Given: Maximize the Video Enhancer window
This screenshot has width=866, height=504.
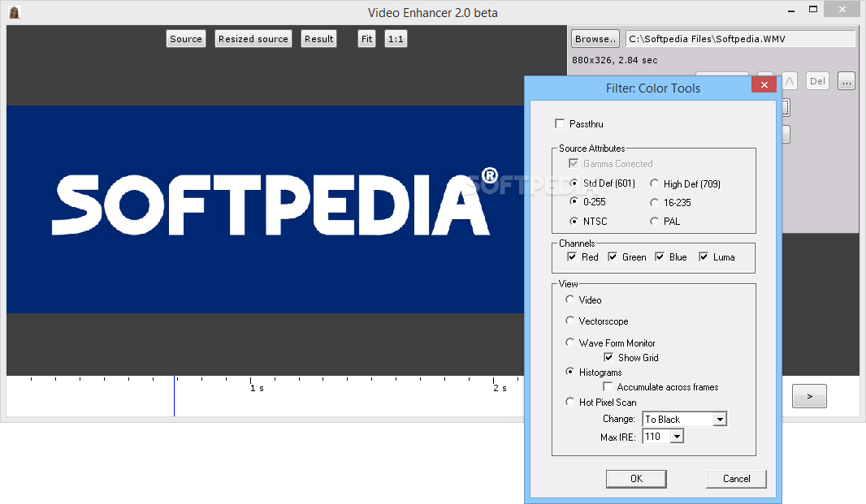Looking at the screenshot, I should [x=813, y=10].
